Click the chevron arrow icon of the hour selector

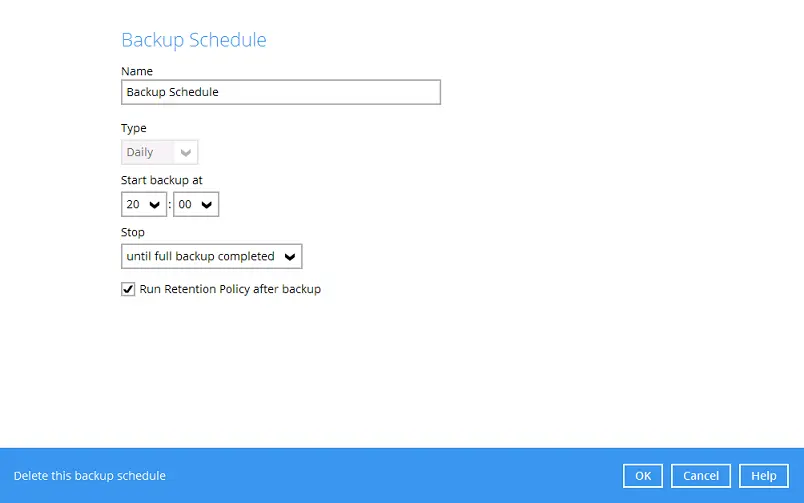click(x=155, y=205)
